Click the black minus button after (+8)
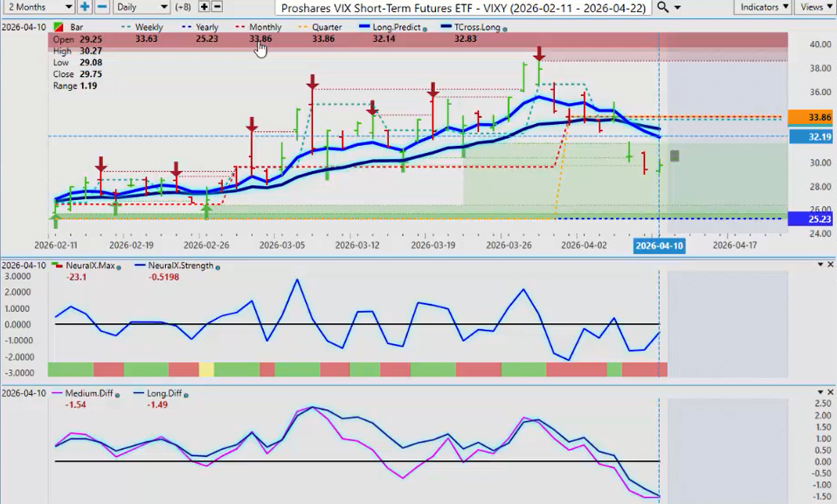 tap(218, 7)
